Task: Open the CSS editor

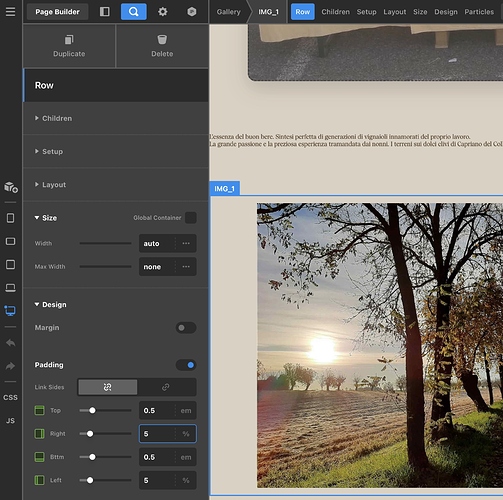Action: (10, 397)
